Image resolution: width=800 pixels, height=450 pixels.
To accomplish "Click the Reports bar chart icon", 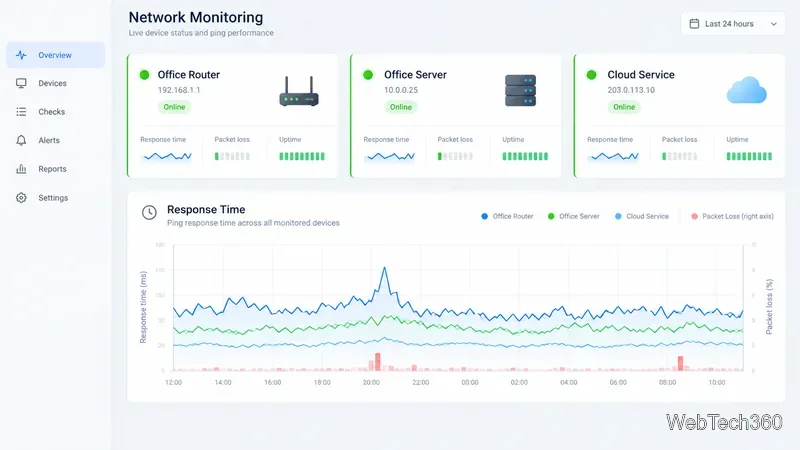I will 21,169.
